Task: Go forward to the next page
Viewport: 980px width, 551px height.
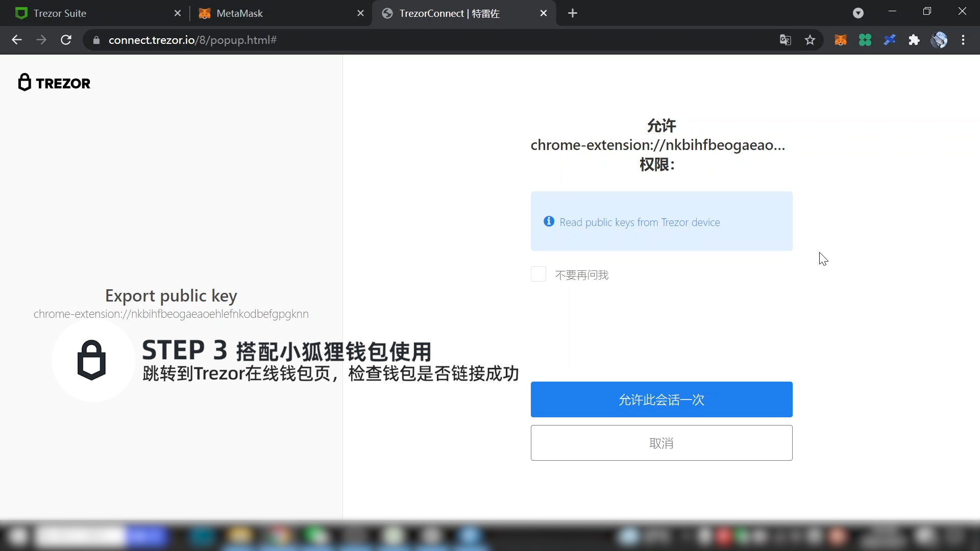Action: (41, 40)
